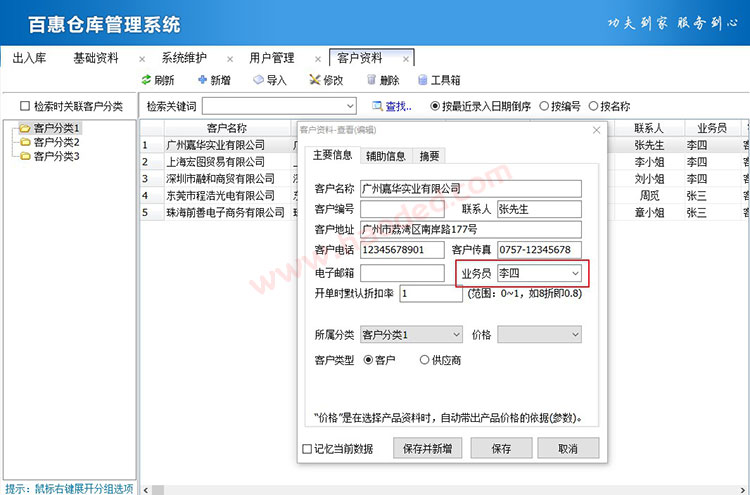This screenshot has width=750, height=495.
Task: Click the 导入 import icon
Action: [x=258, y=80]
